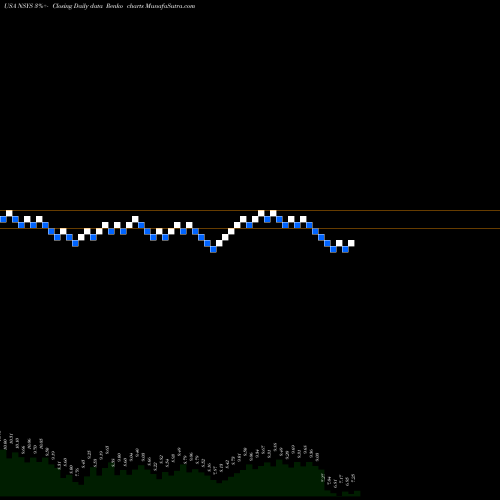Screen dimensions: 500x500
Task: Click the '7.25' price label at the chart end
Action: [x=353, y=478]
